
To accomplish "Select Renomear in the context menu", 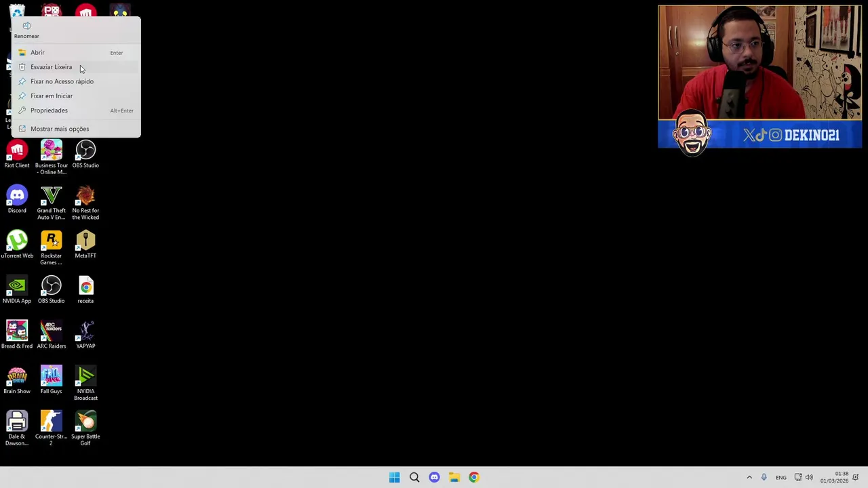I will (x=26, y=30).
